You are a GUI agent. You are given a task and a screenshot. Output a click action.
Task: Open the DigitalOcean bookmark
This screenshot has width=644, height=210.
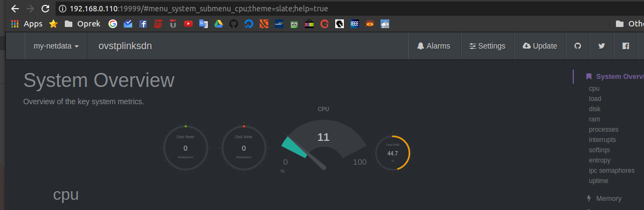click(249, 24)
